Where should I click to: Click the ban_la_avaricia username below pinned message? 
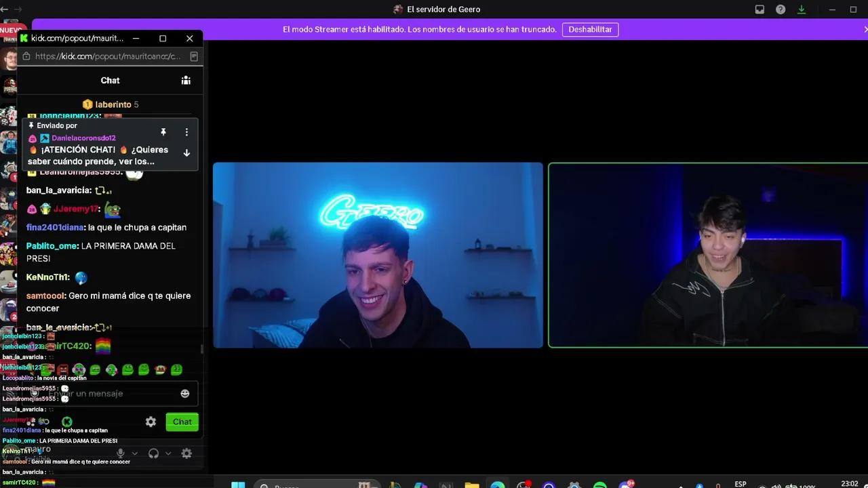[x=58, y=190]
